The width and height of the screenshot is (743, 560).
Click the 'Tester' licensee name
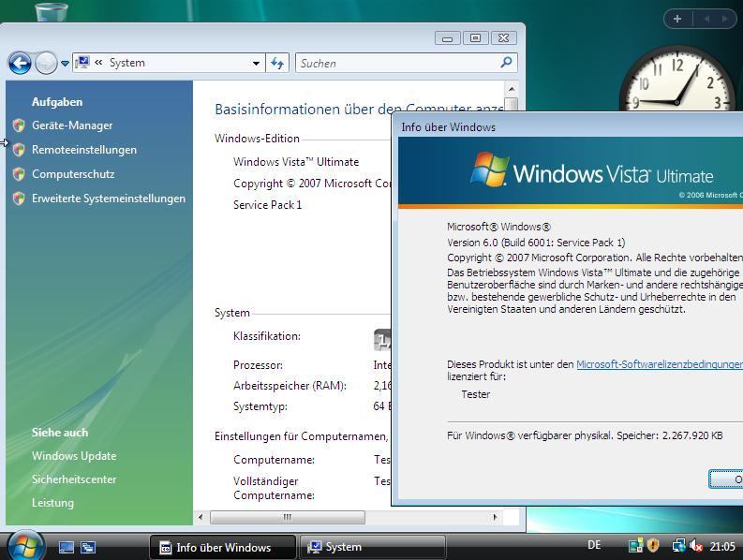[476, 394]
